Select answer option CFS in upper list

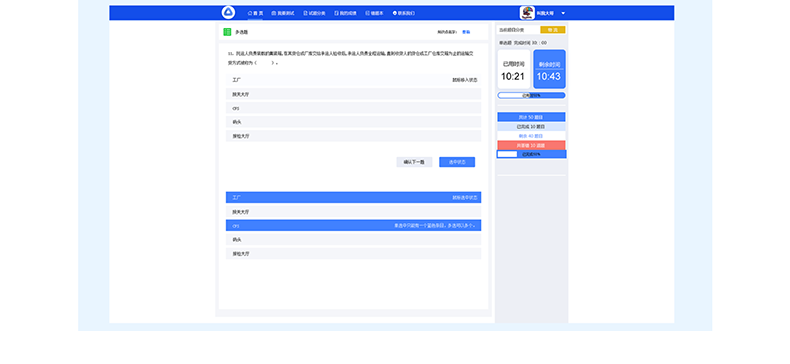(353, 108)
